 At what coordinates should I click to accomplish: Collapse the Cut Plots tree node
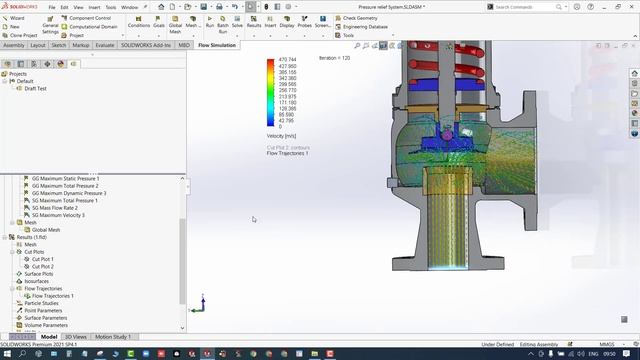point(12,252)
